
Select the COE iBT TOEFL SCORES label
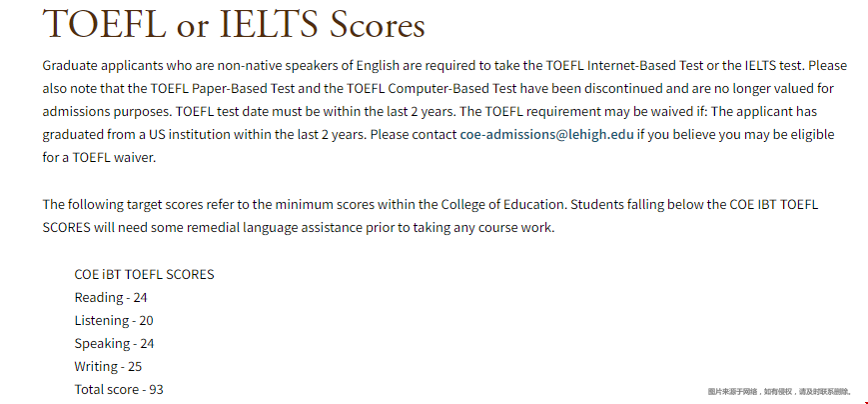point(144,274)
